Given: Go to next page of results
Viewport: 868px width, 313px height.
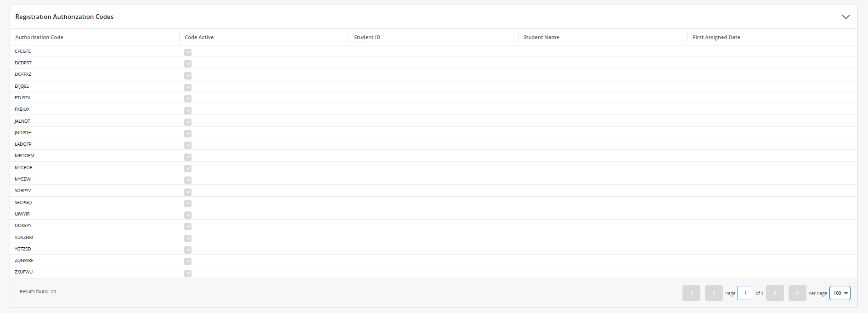Looking at the screenshot, I should tap(775, 293).
